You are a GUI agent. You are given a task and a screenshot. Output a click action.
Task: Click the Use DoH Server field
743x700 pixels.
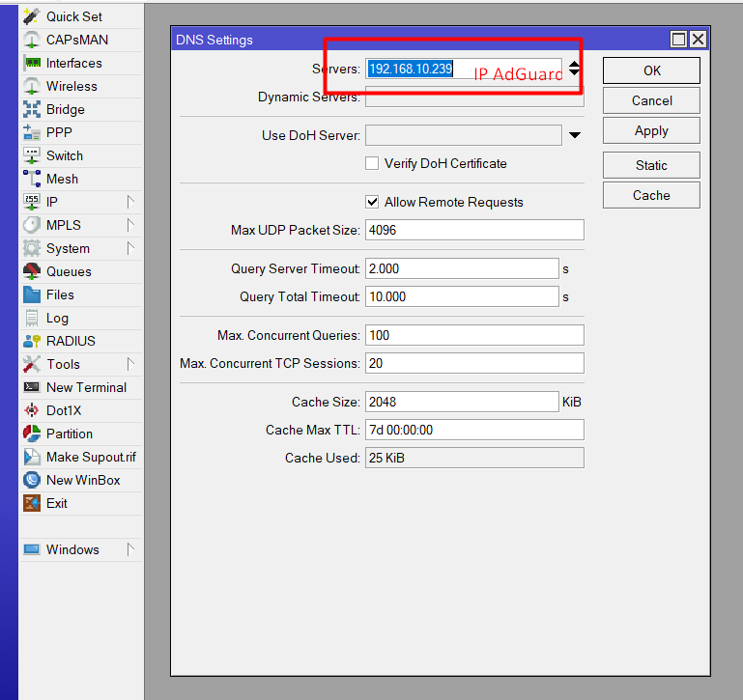464,135
